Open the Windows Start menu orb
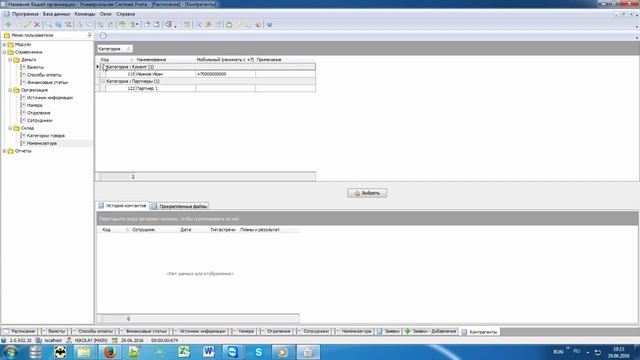 10,352
